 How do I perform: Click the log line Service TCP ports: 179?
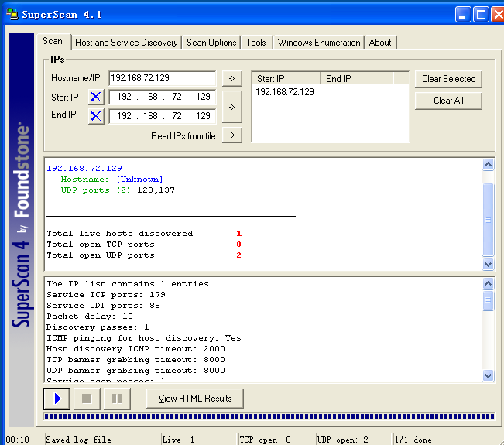(106, 295)
